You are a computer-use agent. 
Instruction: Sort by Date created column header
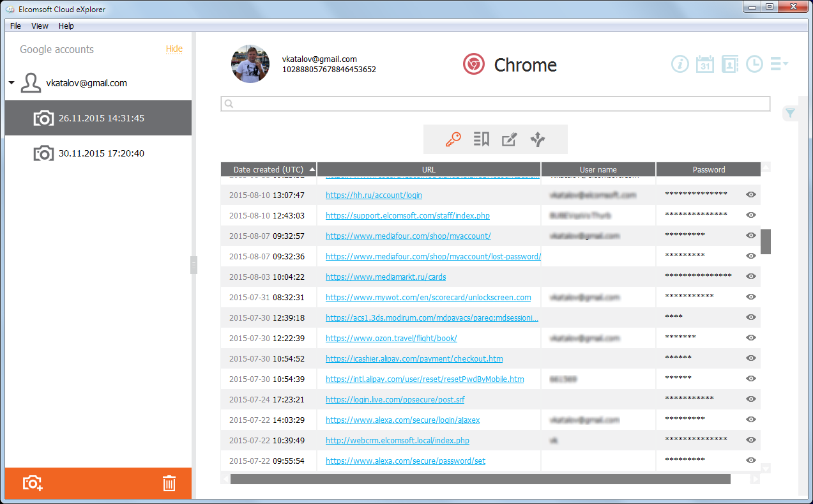point(268,170)
